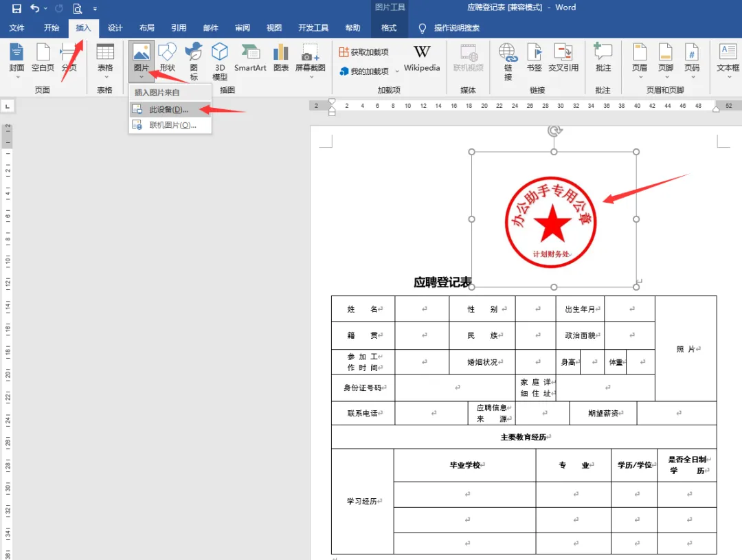This screenshot has height=560, width=742.
Task: Insert a cover page with 封面
Action: 16,59
